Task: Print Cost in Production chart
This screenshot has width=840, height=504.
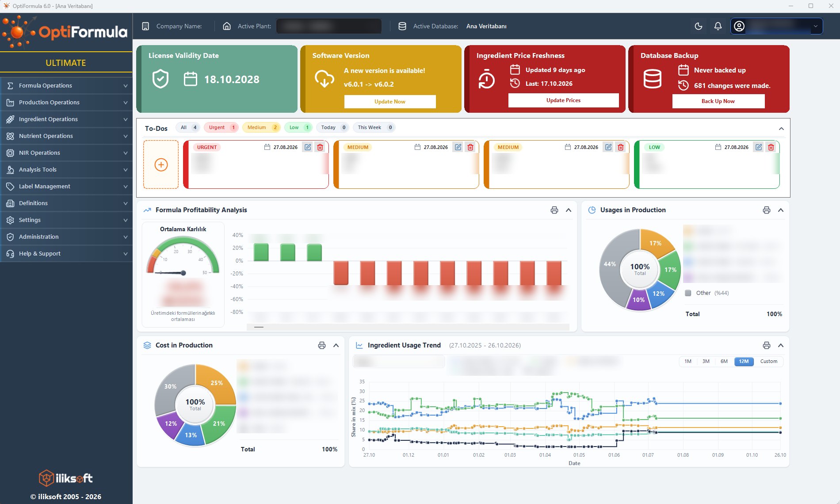Action: 322,345
